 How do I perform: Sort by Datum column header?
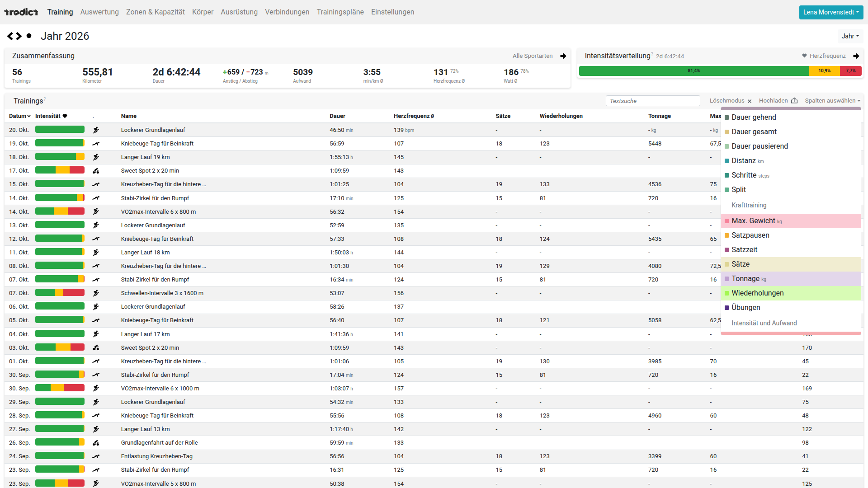(19, 116)
